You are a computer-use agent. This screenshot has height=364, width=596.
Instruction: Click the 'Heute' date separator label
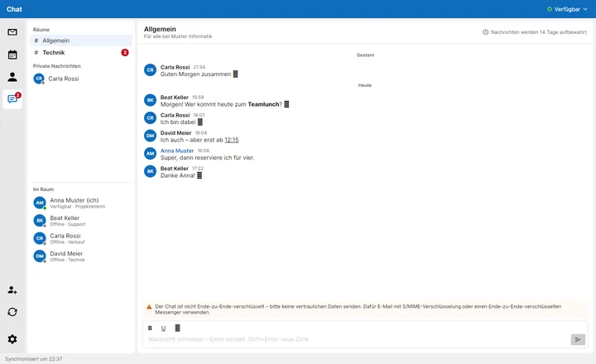pos(365,85)
